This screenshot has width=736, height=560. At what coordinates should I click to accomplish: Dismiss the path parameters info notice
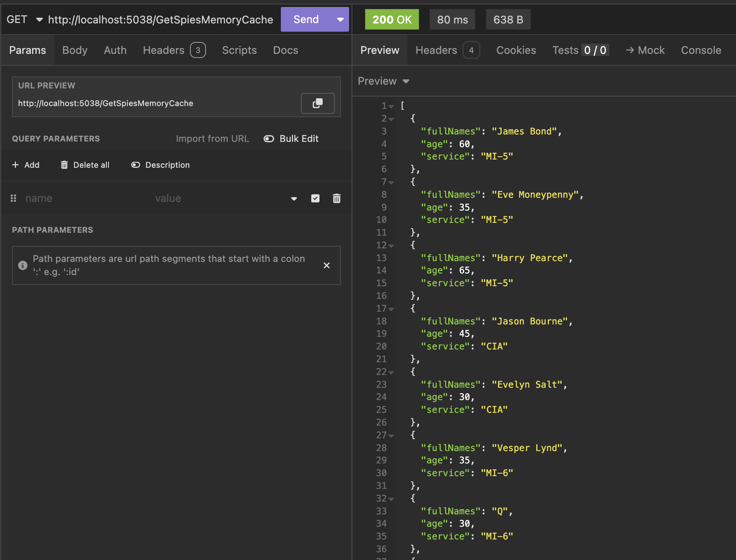(326, 266)
